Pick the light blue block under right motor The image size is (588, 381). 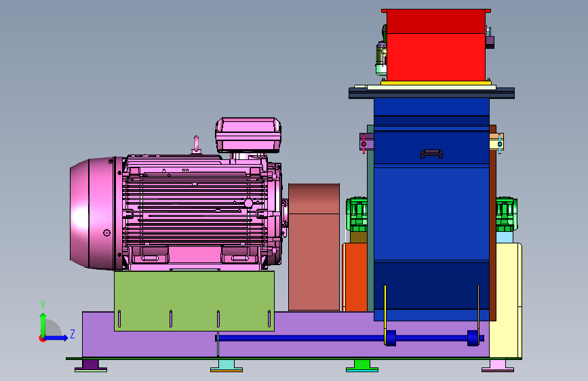point(505,237)
